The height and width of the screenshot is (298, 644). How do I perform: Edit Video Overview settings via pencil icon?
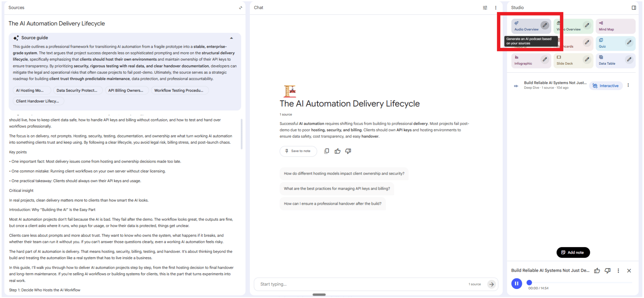coord(587,25)
